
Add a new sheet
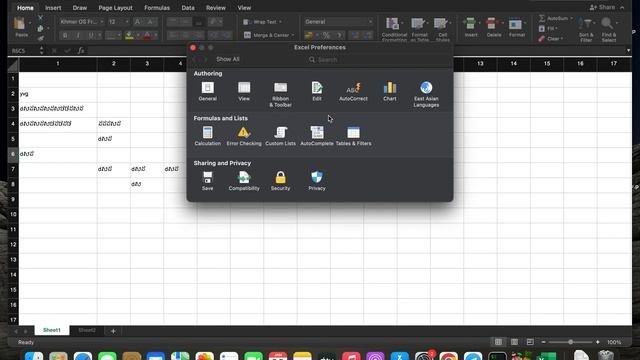113,331
